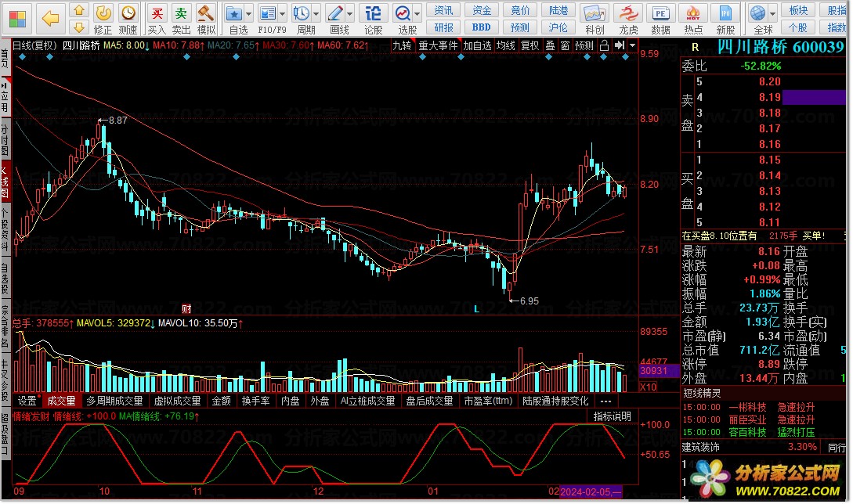Click the X10 volume scale box
This screenshot has width=853, height=504.
pyautogui.click(x=648, y=387)
